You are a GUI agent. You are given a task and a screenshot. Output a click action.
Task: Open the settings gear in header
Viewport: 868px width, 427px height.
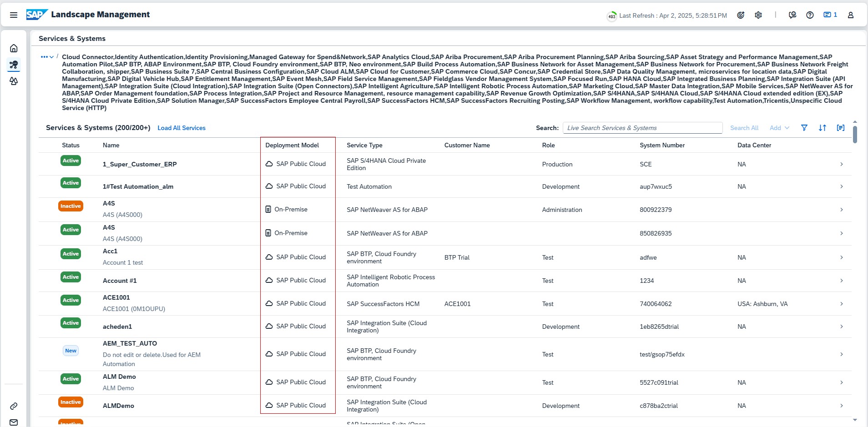tap(758, 15)
